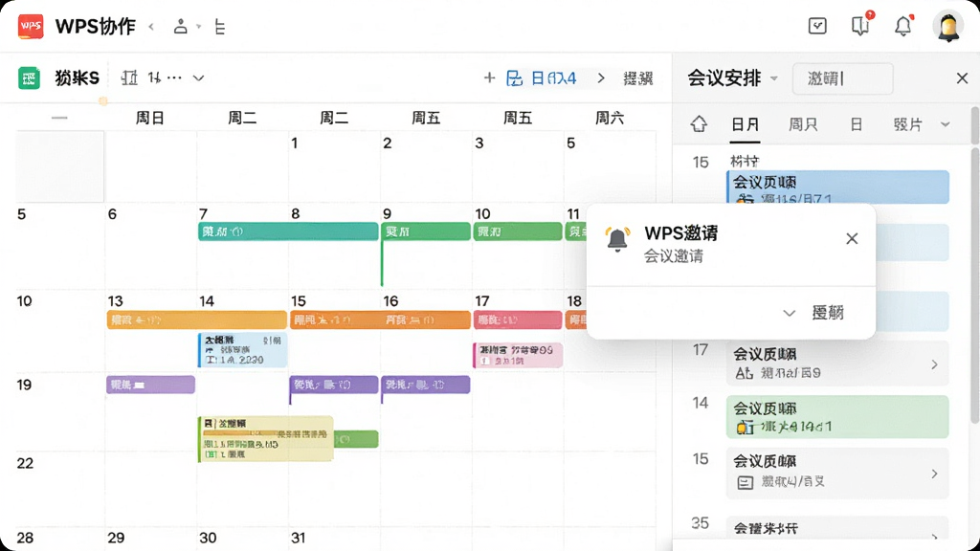Select day "29" in the calendar grid

coord(116,538)
